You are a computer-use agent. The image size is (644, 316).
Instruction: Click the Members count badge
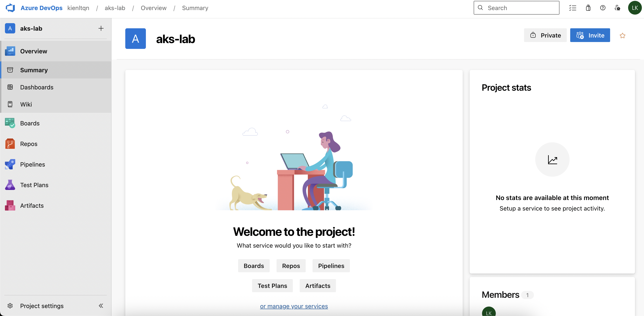[527, 295]
